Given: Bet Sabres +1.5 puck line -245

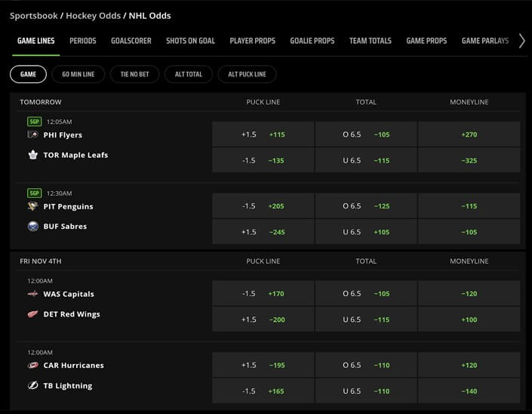Looking at the screenshot, I should pos(263,232).
